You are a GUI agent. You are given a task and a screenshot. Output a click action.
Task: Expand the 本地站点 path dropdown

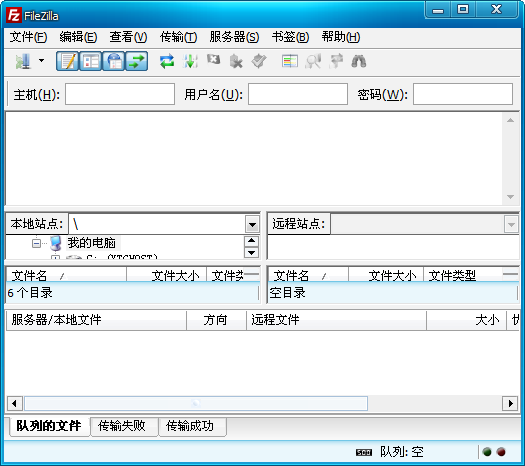pyautogui.click(x=252, y=224)
